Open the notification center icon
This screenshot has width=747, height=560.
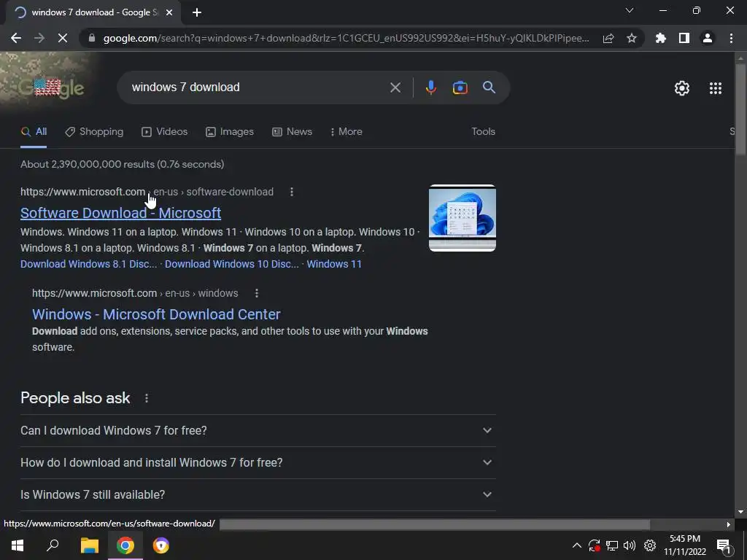coord(724,545)
